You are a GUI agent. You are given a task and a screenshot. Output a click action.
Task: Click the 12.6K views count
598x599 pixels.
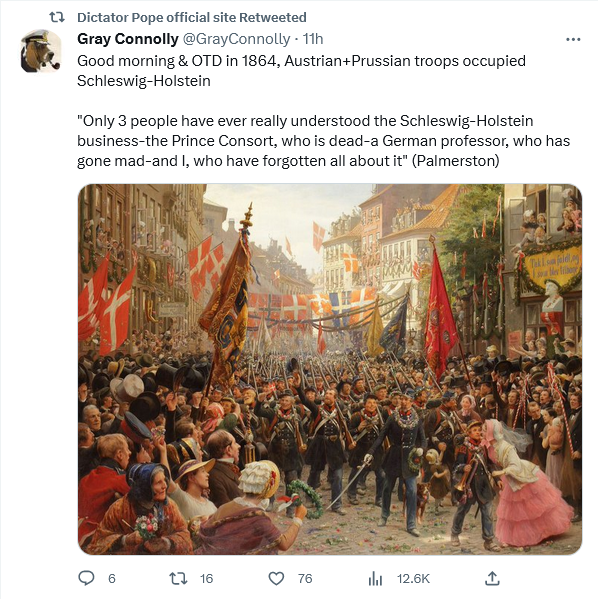click(413, 578)
